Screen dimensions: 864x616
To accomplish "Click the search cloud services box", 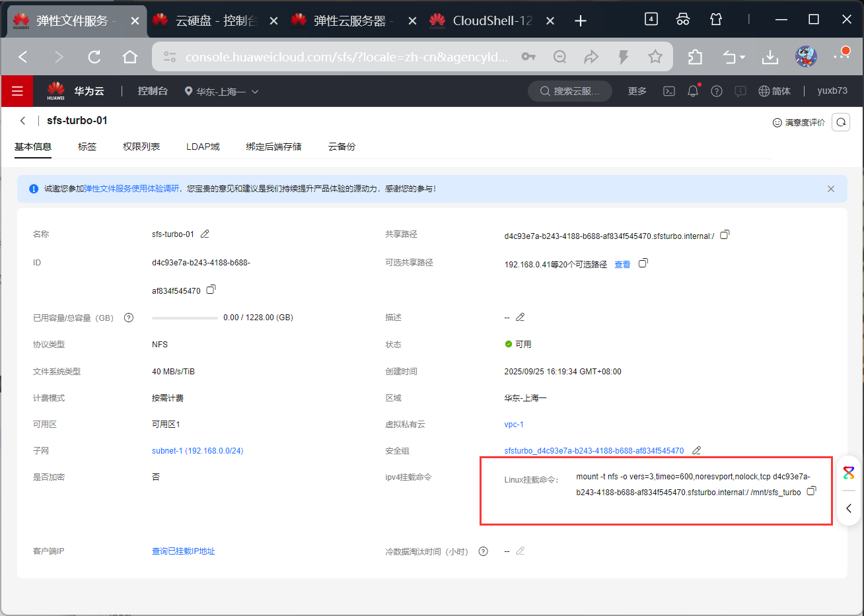I will point(570,91).
